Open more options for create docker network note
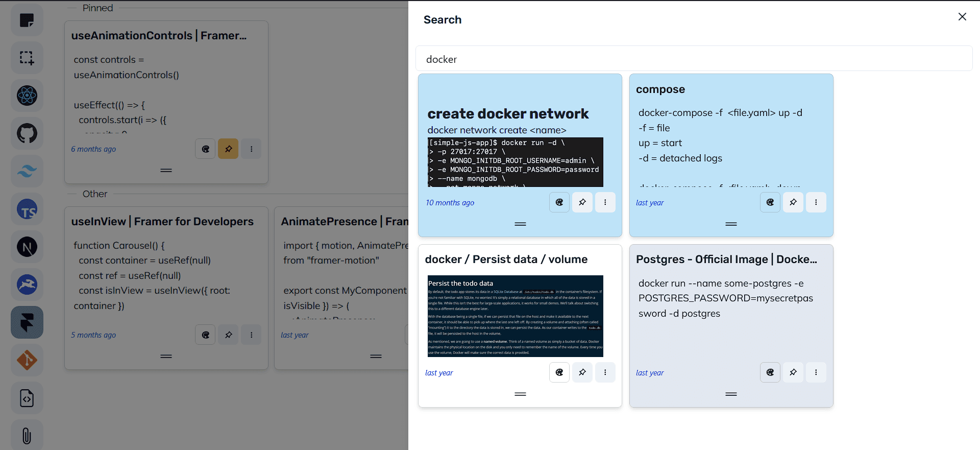The image size is (980, 450). 605,202
